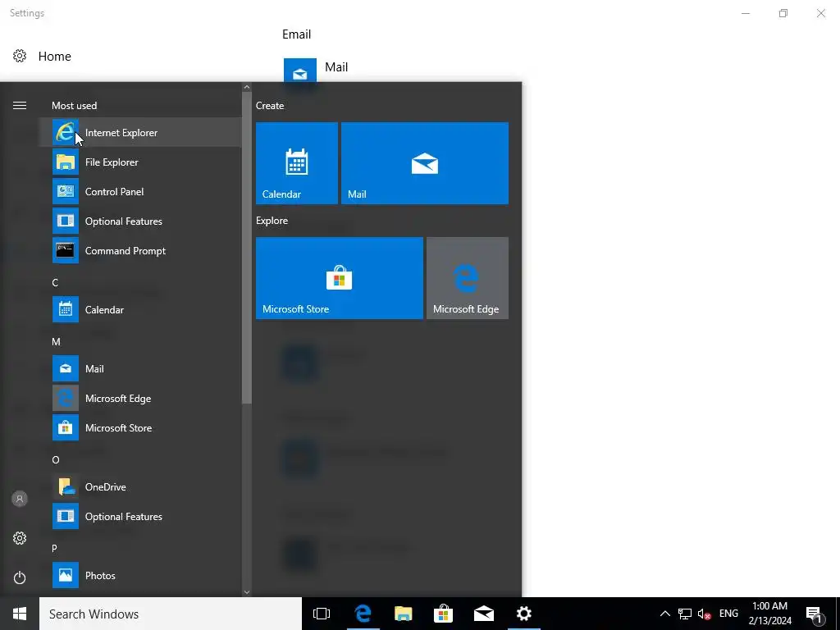Open Internet Explorer from Most used list
This screenshot has width=840, height=630.
[140, 132]
